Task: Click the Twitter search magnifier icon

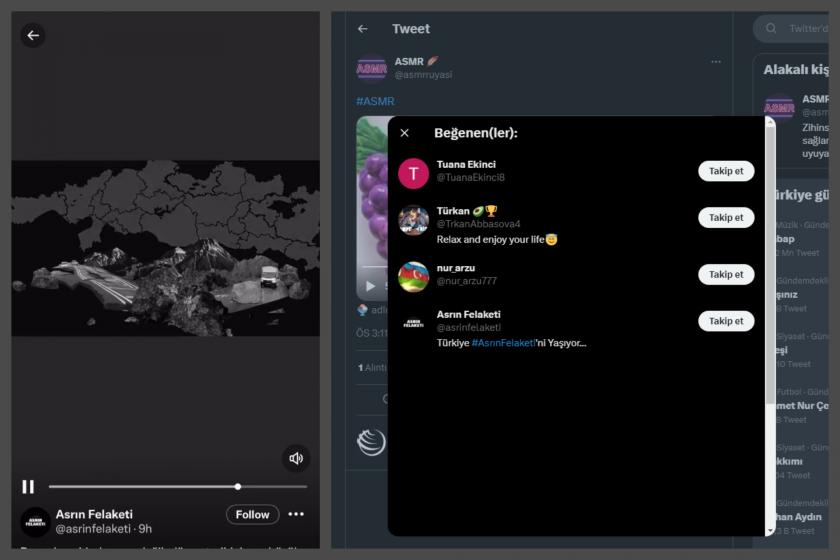Action: [771, 28]
